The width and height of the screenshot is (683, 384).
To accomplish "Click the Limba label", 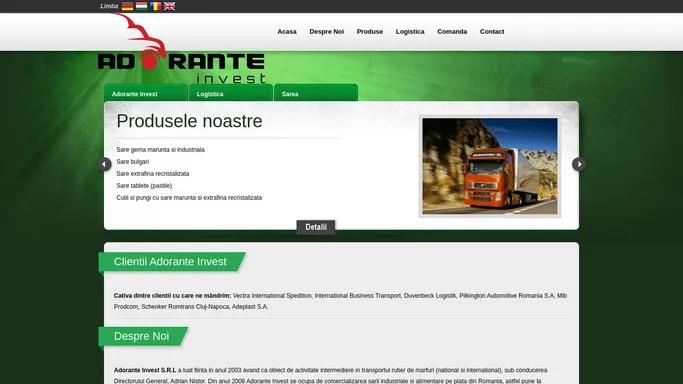I will [109, 6].
